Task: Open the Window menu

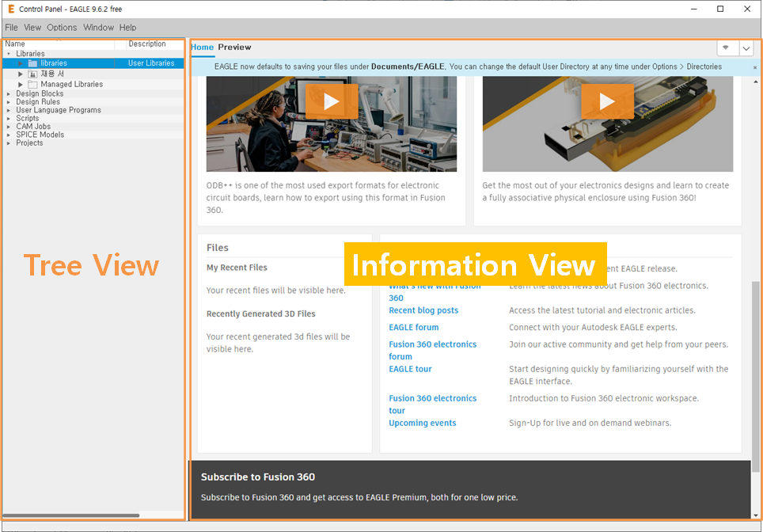Action: click(x=98, y=27)
